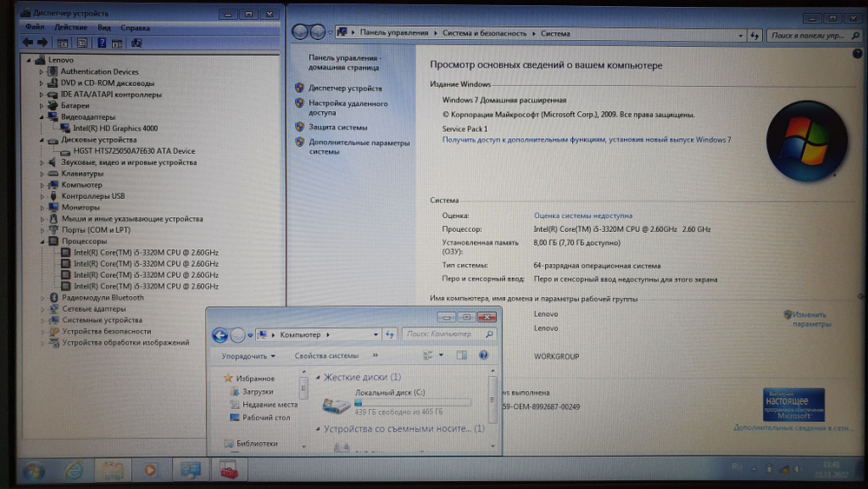The image size is (868, 489).
Task: Click the Компьютер icon in device tree
Action: (x=54, y=184)
